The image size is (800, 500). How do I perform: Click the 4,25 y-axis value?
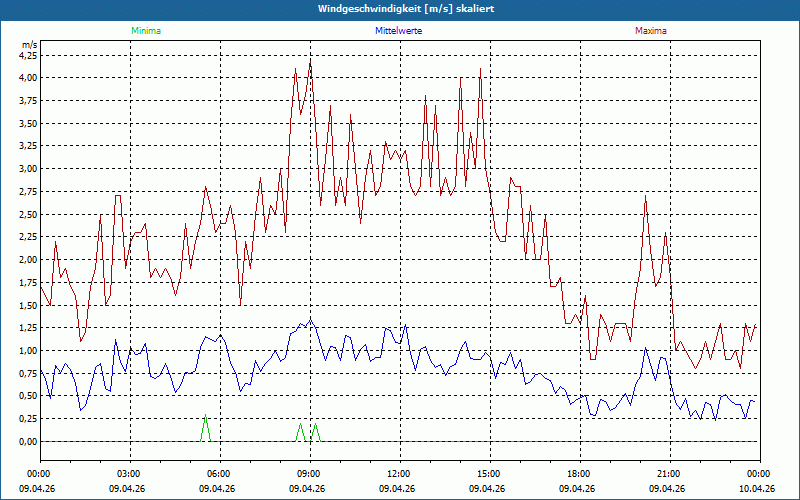pos(27,55)
